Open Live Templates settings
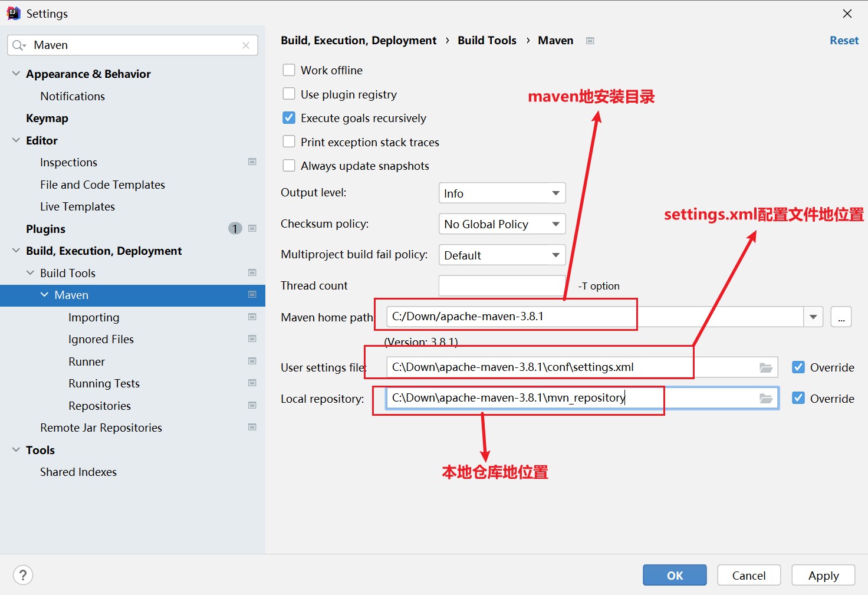Screen dimensions: 868x595 77,206
